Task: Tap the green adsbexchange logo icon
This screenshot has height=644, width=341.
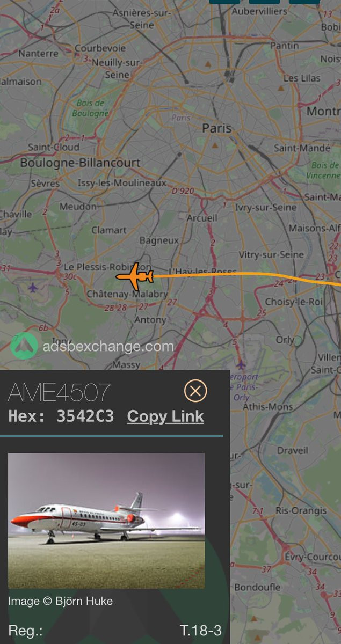Action: [x=24, y=346]
